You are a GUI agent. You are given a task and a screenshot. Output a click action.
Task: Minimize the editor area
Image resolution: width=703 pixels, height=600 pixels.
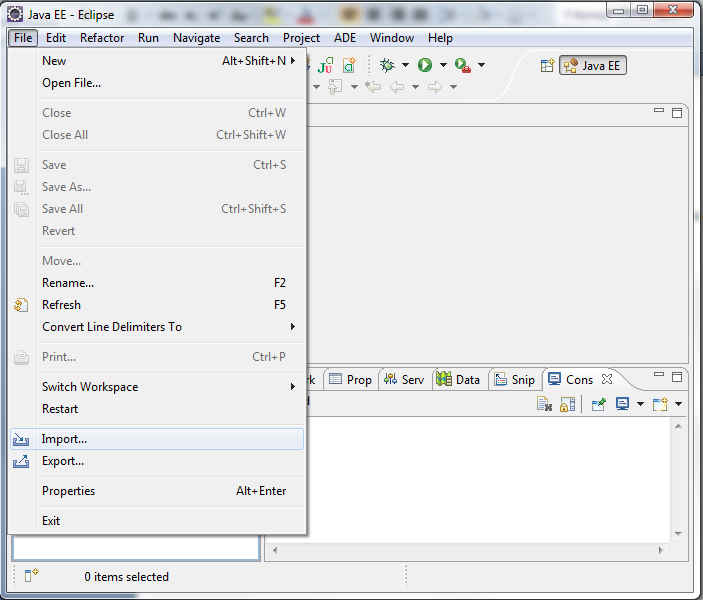(x=659, y=110)
